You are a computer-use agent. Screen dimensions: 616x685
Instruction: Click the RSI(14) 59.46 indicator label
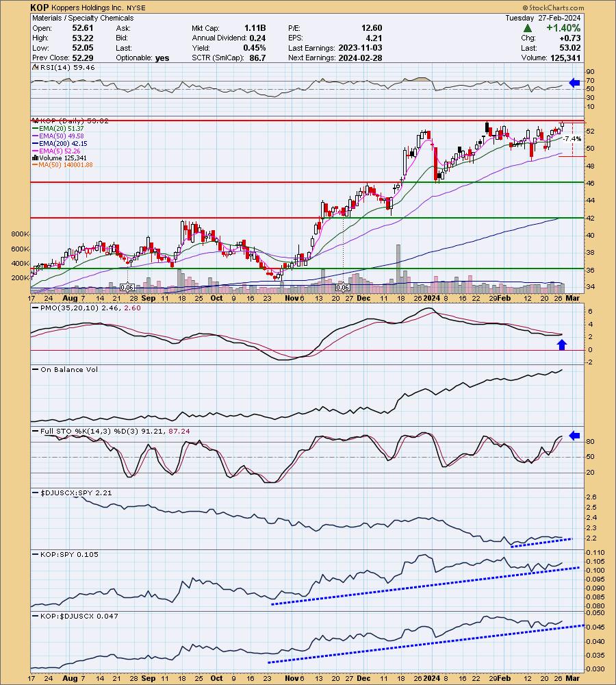64,68
